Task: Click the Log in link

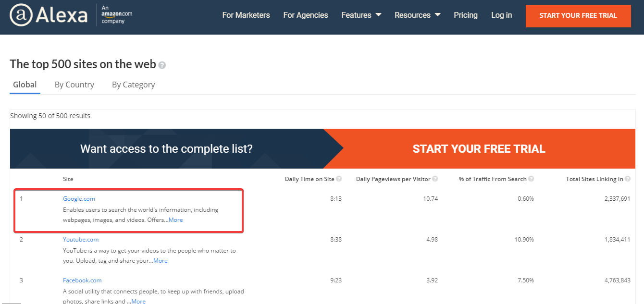Action: click(502, 15)
